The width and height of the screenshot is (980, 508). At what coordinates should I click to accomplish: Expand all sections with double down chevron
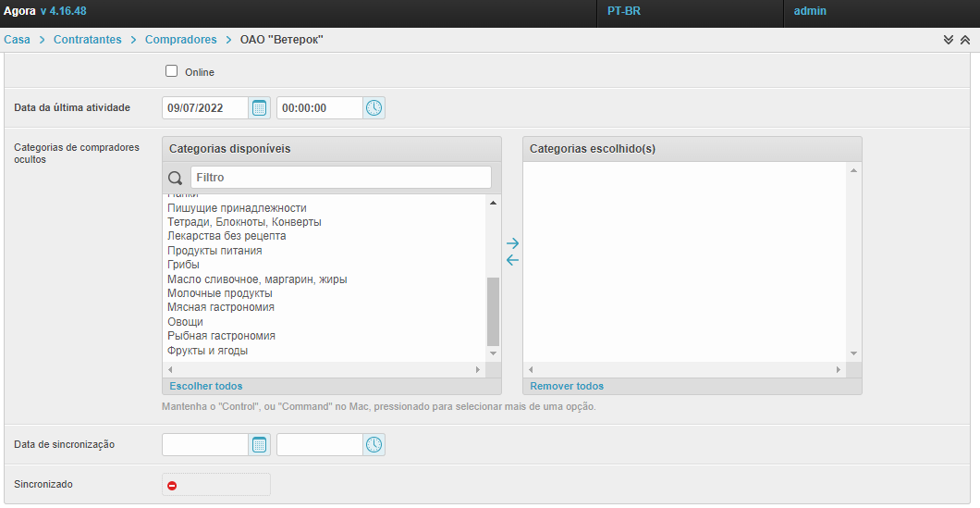point(948,40)
